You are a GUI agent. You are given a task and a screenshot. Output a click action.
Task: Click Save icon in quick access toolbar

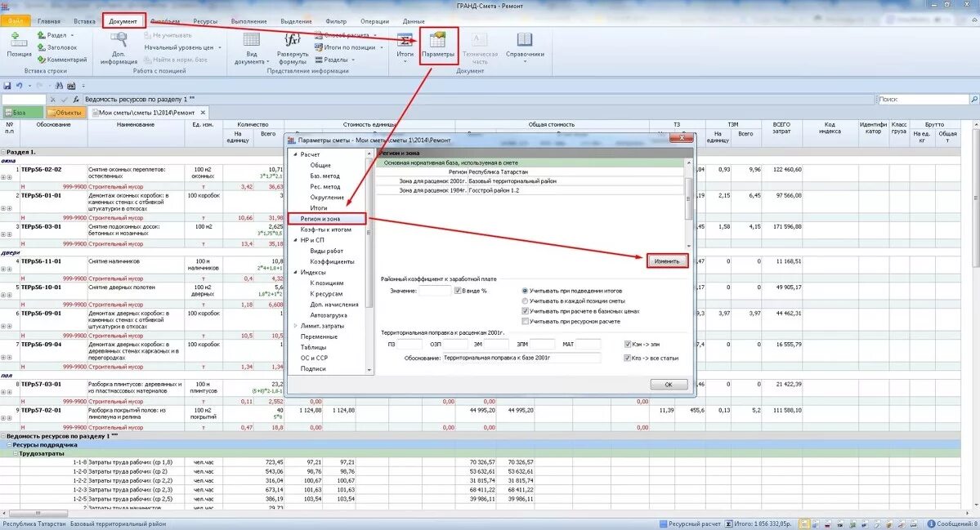pyautogui.click(x=7, y=86)
